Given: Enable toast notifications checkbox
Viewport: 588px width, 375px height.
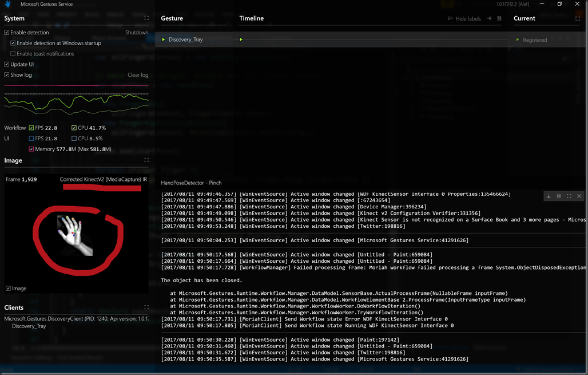Looking at the screenshot, I should tap(13, 54).
